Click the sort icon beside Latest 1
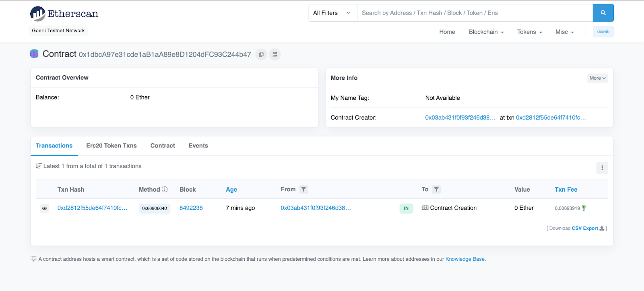The image size is (644, 291). (39, 166)
